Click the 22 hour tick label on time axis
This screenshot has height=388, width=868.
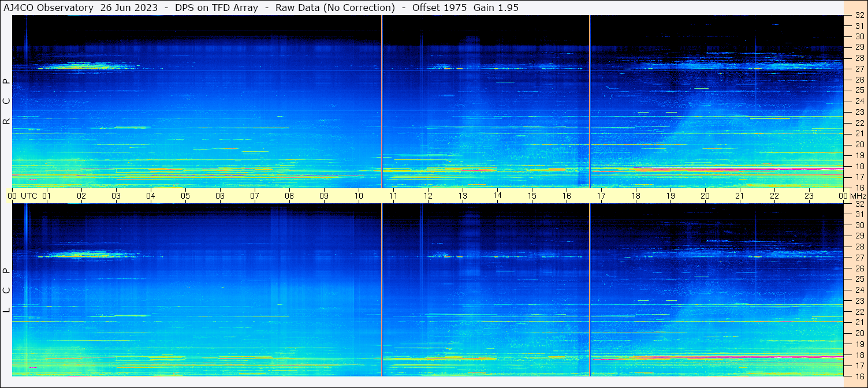pos(774,196)
